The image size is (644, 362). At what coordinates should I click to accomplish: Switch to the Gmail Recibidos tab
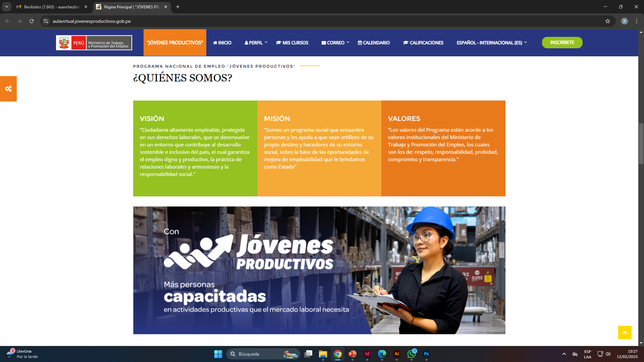pyautogui.click(x=52, y=7)
